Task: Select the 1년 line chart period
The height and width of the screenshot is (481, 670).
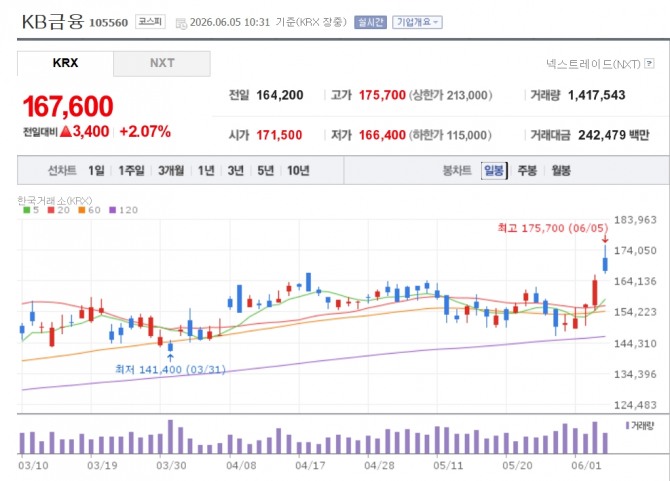Action: pyautogui.click(x=206, y=171)
